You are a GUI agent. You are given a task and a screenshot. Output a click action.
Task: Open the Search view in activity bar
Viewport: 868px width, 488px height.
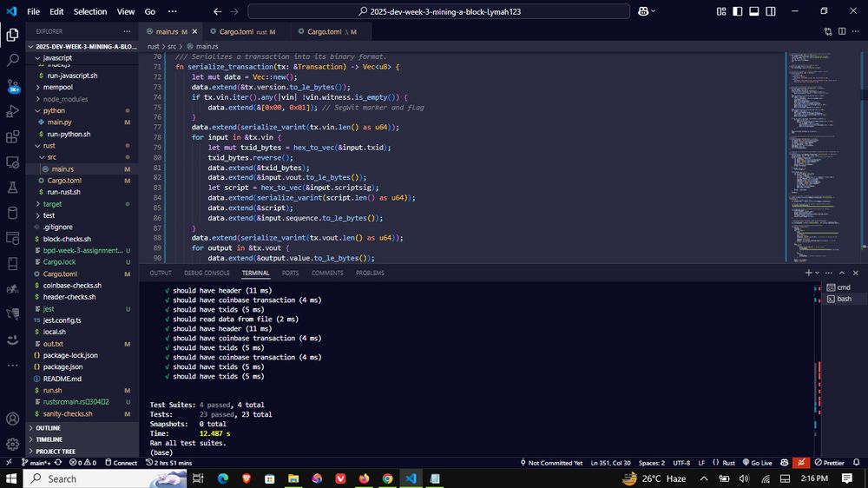tap(12, 60)
